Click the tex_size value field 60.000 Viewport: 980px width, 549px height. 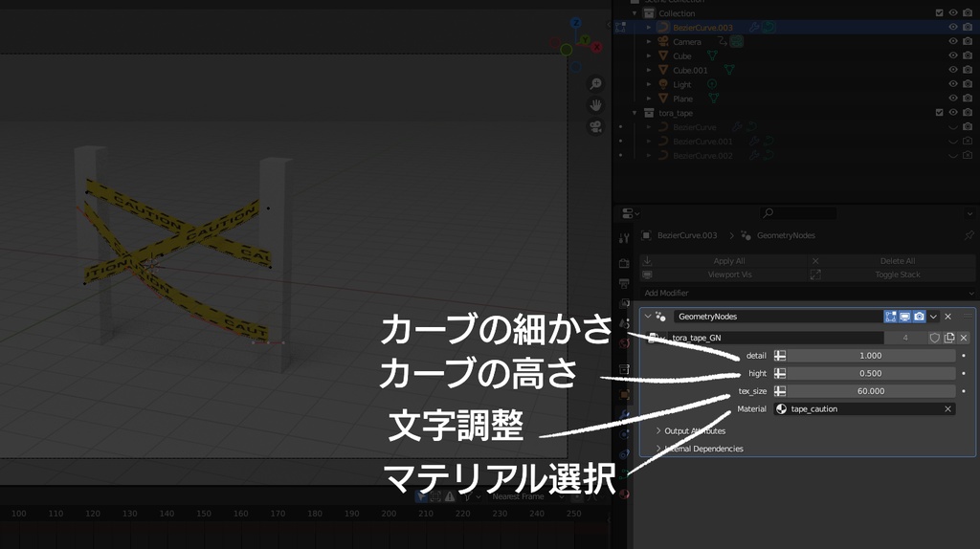[x=871, y=391]
